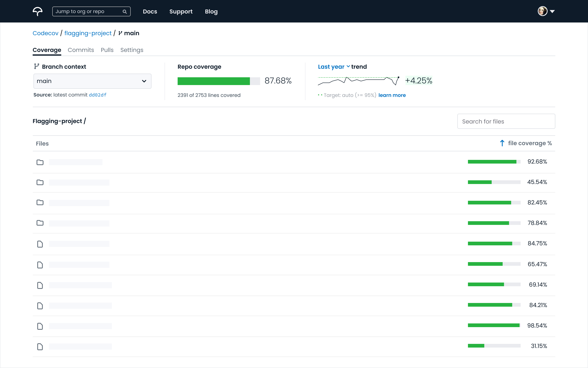Click the 45.54% coverage bar
This screenshot has width=588, height=368.
tap(494, 182)
